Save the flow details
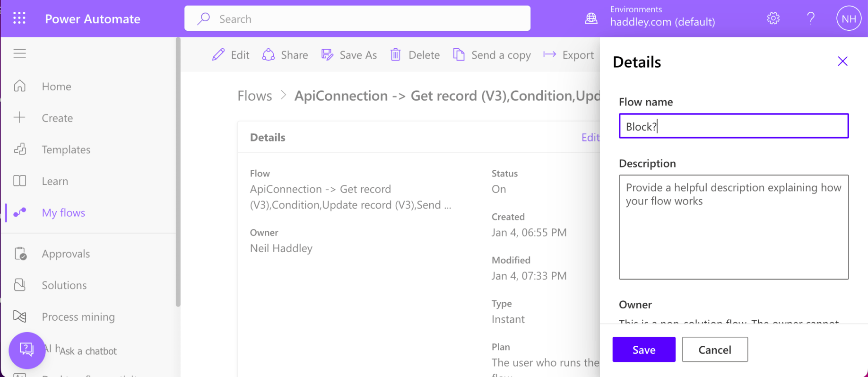 coord(643,350)
